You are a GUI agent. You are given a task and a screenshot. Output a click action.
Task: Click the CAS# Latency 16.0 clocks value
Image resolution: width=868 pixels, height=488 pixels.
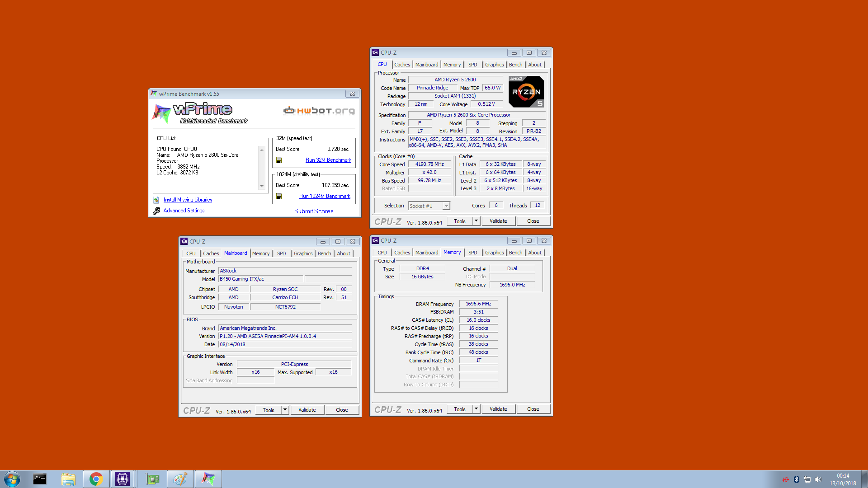[x=478, y=320]
